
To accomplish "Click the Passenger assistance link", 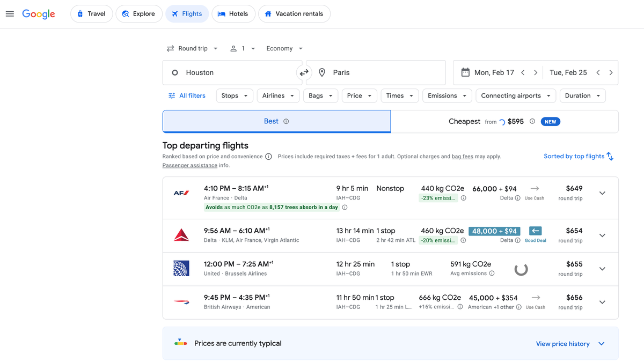I will [x=189, y=165].
